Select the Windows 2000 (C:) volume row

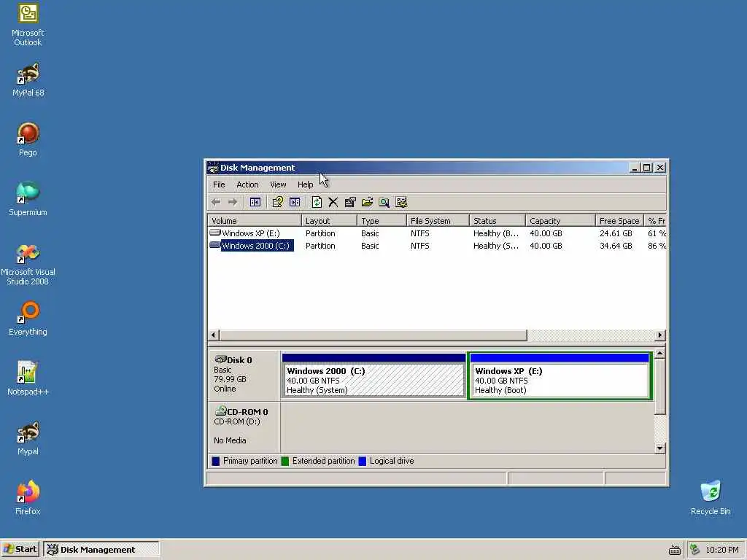[x=437, y=246]
